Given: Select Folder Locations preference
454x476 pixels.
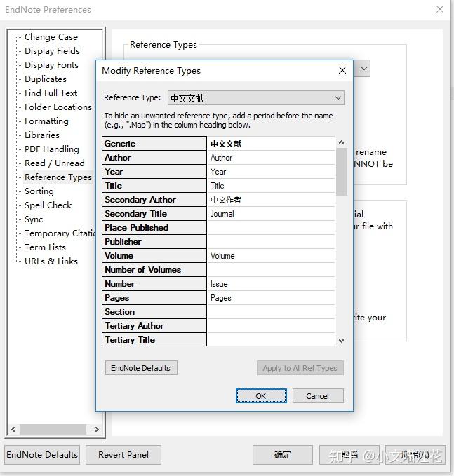Looking at the screenshot, I should [x=58, y=107].
